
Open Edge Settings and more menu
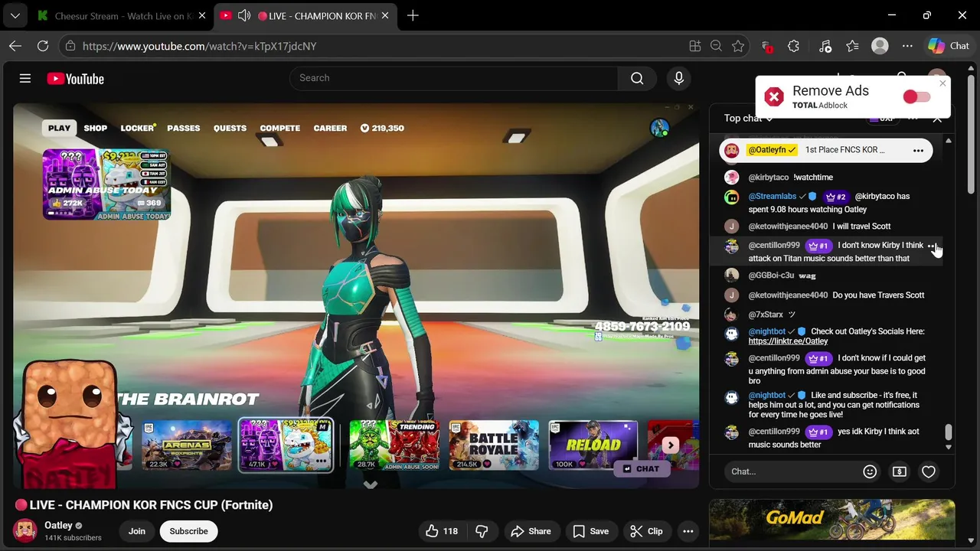point(907,46)
